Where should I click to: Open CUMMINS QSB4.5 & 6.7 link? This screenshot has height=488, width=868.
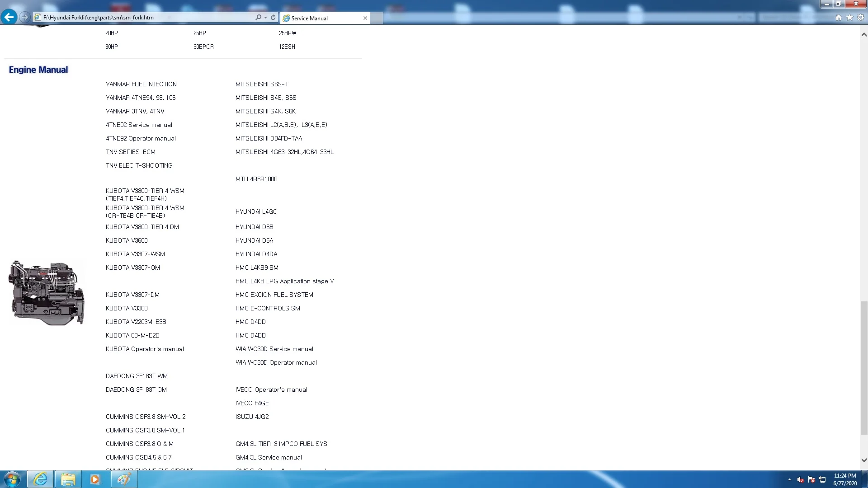point(139,458)
